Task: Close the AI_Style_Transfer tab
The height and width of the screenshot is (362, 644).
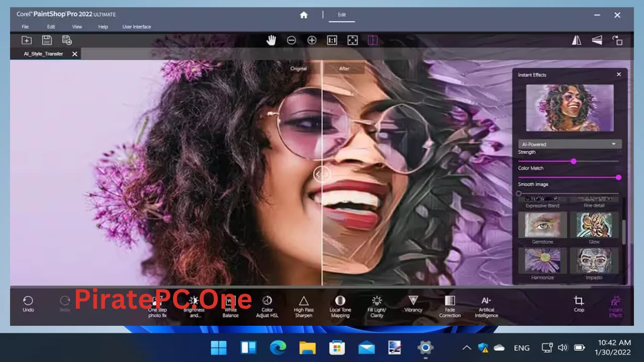Action: pyautogui.click(x=74, y=54)
